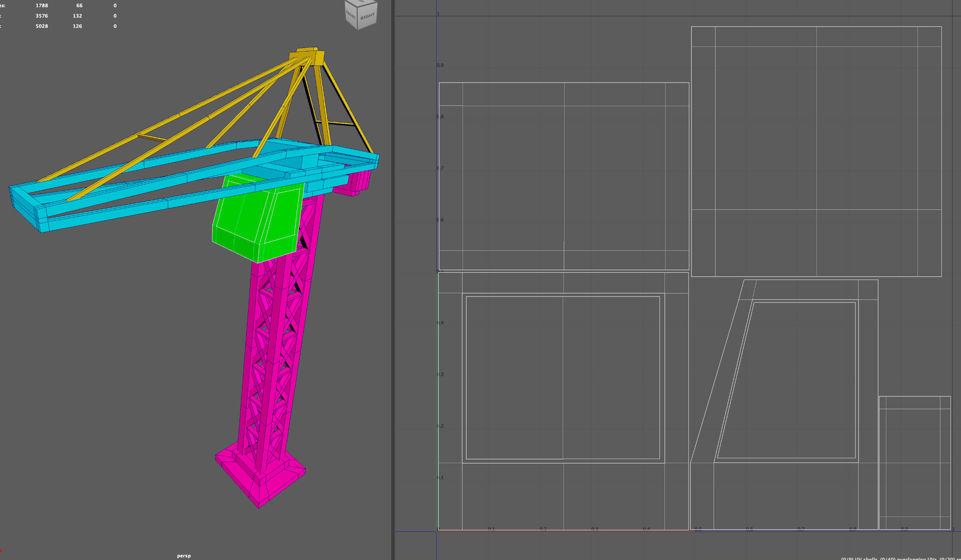
Task: Click the vertex count readout in the HUD
Action: point(42,5)
